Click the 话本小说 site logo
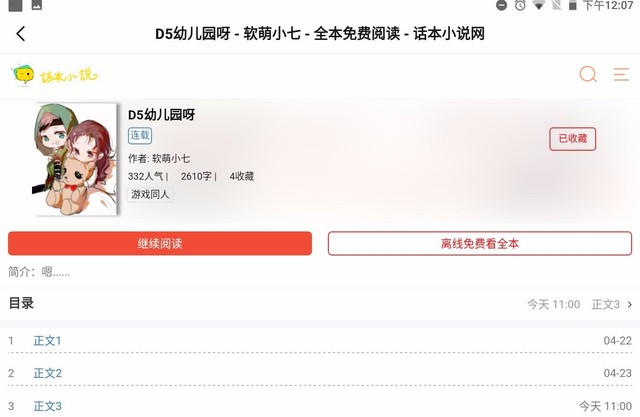The width and height of the screenshot is (640, 417). [55, 75]
